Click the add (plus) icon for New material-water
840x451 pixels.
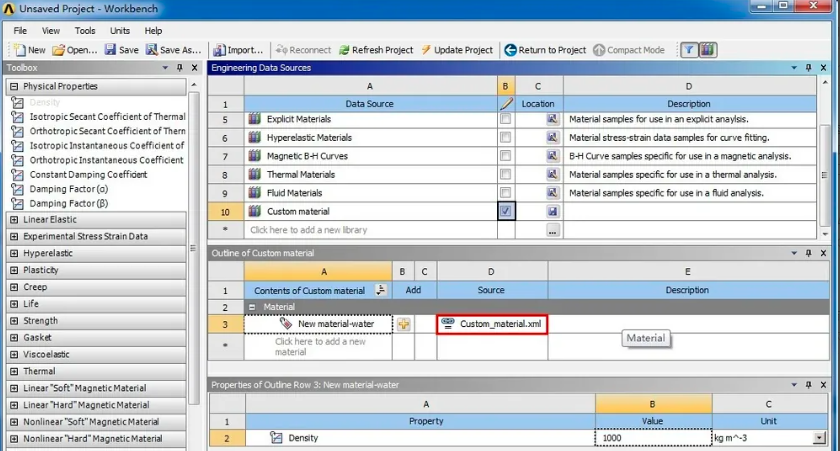[403, 324]
